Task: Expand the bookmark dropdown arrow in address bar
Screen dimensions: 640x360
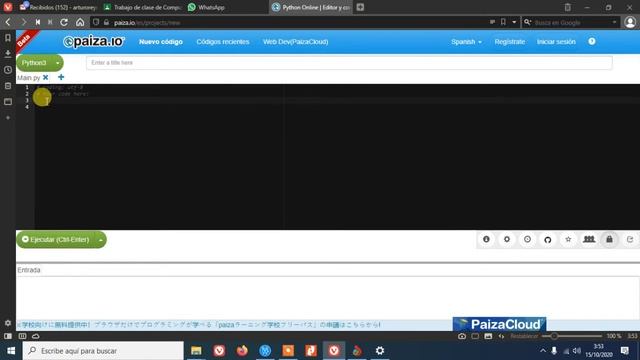Action: [514, 22]
